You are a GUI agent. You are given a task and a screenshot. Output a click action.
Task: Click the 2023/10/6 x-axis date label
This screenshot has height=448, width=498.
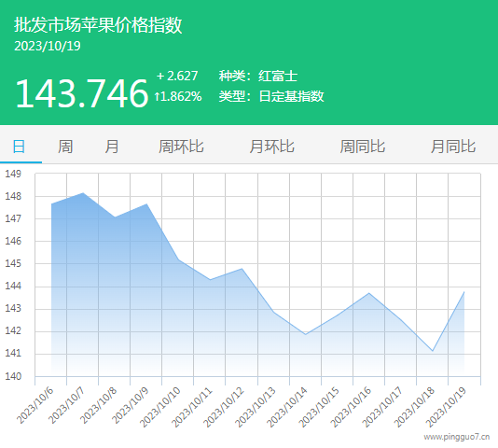pyautogui.click(x=35, y=406)
